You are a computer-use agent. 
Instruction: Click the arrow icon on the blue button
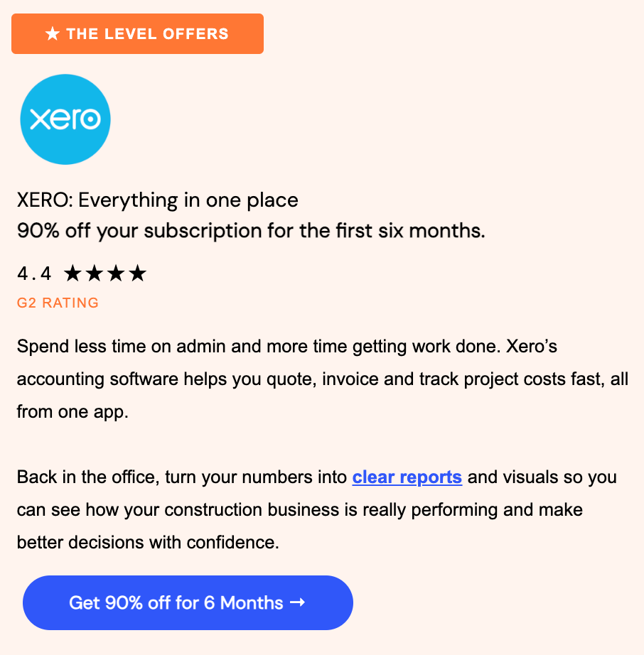point(298,602)
